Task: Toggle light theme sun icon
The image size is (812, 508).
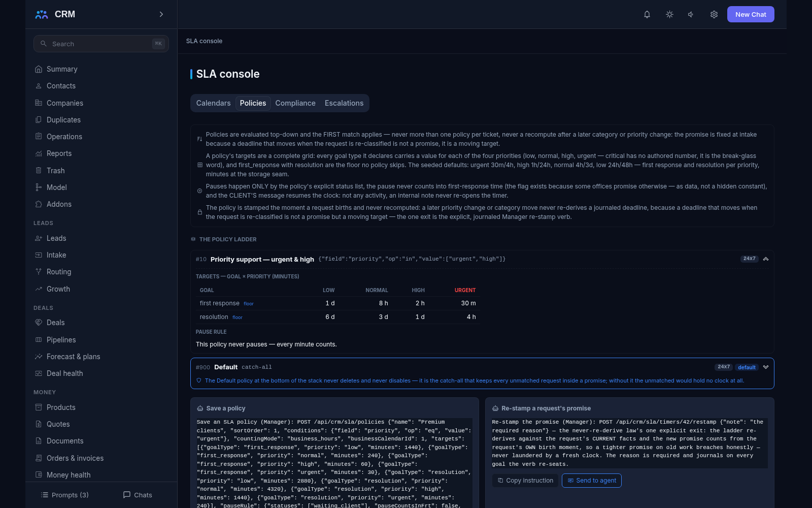Action: coord(669,14)
